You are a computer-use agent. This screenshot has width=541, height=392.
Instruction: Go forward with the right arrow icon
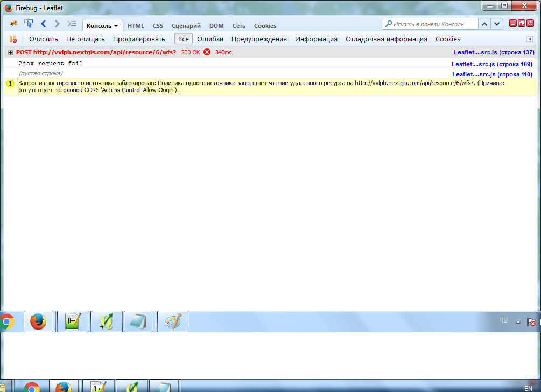pos(57,24)
